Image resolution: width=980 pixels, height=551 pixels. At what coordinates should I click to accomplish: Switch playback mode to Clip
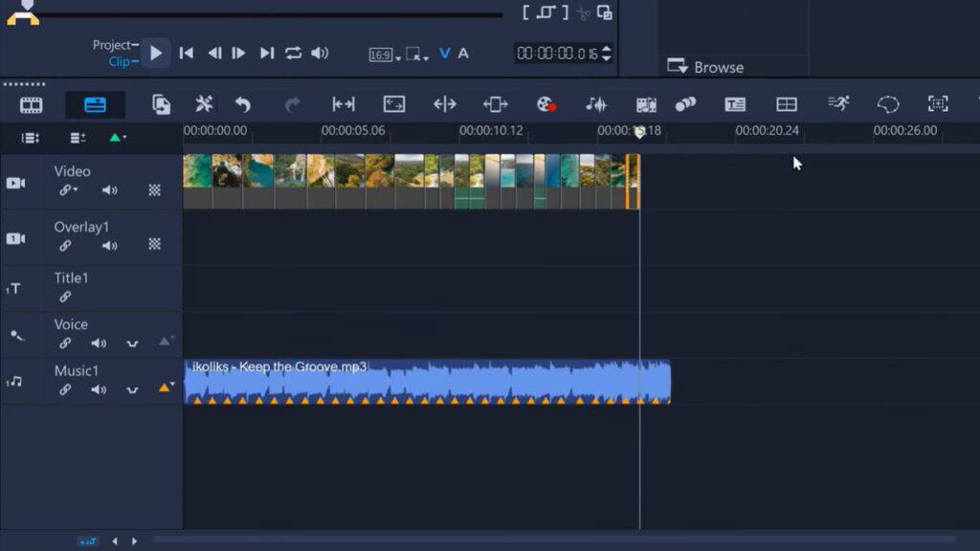(x=119, y=61)
